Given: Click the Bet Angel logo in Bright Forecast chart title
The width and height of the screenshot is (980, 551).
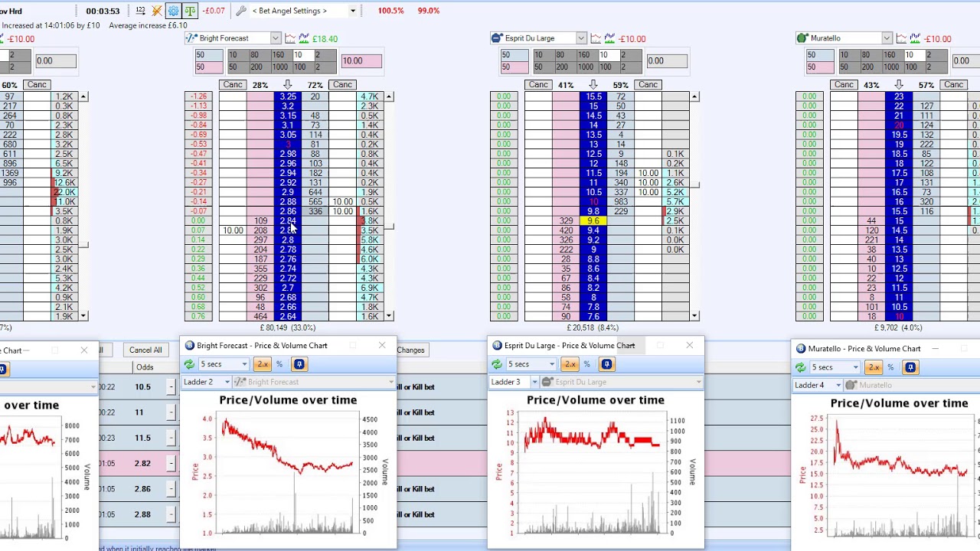Looking at the screenshot, I should [190, 346].
